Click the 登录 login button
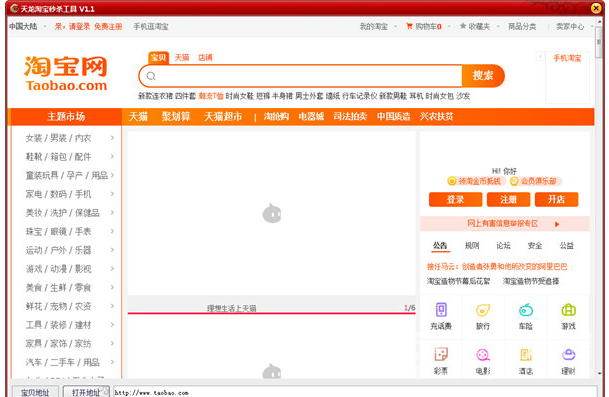Screen dimensions: 609x397 pos(455,200)
